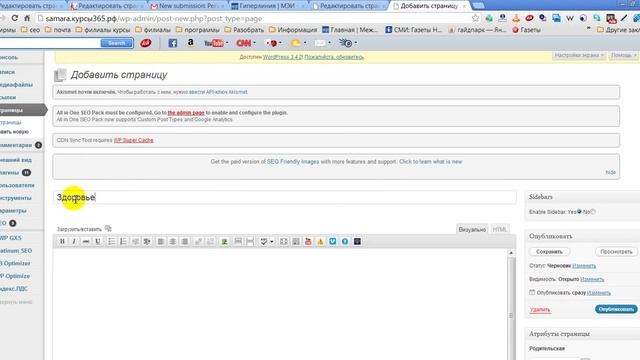Click the add media icon beside Загрузить/вставить
640x360 pixels.
(x=108, y=229)
